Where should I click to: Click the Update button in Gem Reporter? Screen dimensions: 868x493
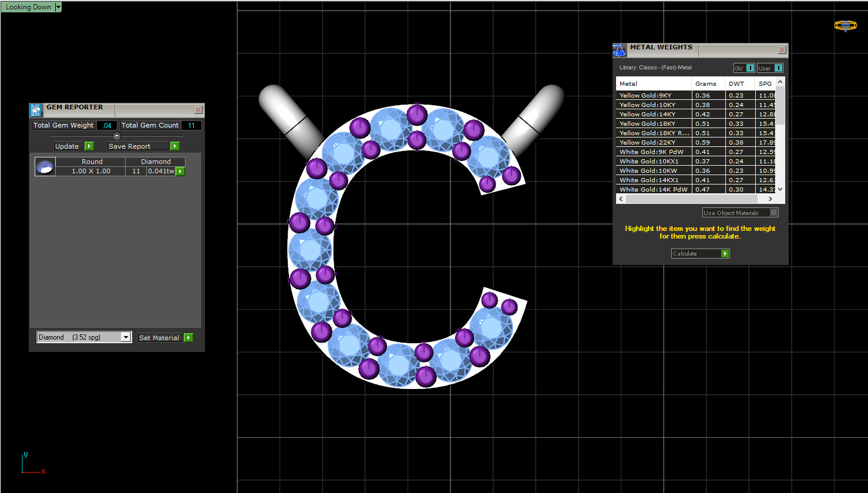[74, 146]
